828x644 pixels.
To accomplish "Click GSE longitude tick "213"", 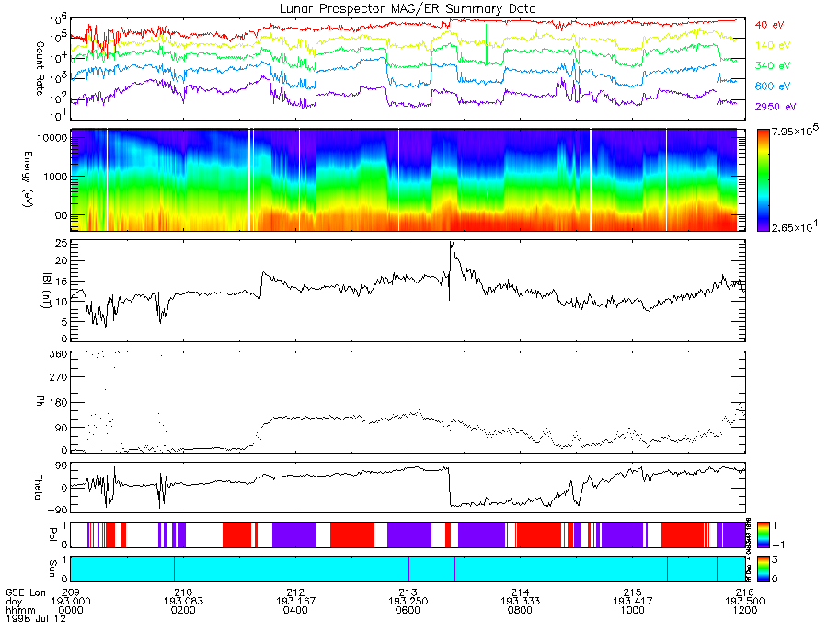I will coord(408,592).
